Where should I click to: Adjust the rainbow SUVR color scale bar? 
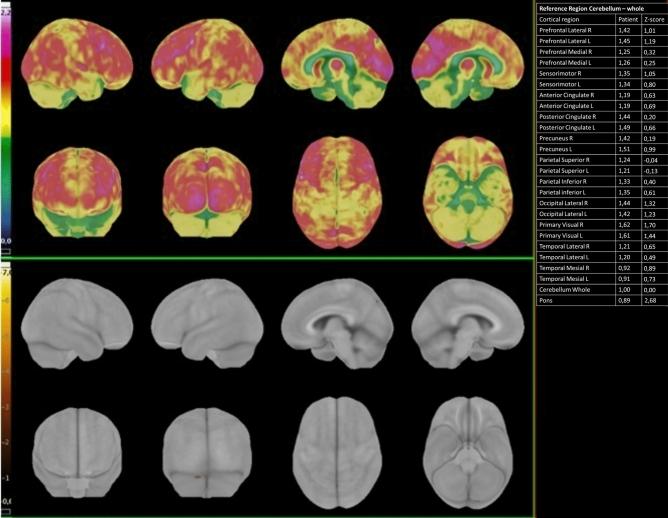[6, 126]
